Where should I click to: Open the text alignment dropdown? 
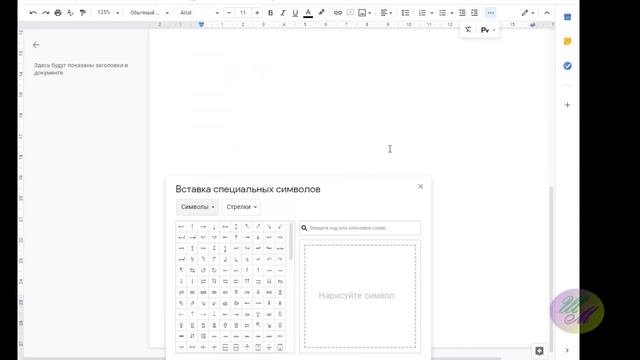pos(386,13)
